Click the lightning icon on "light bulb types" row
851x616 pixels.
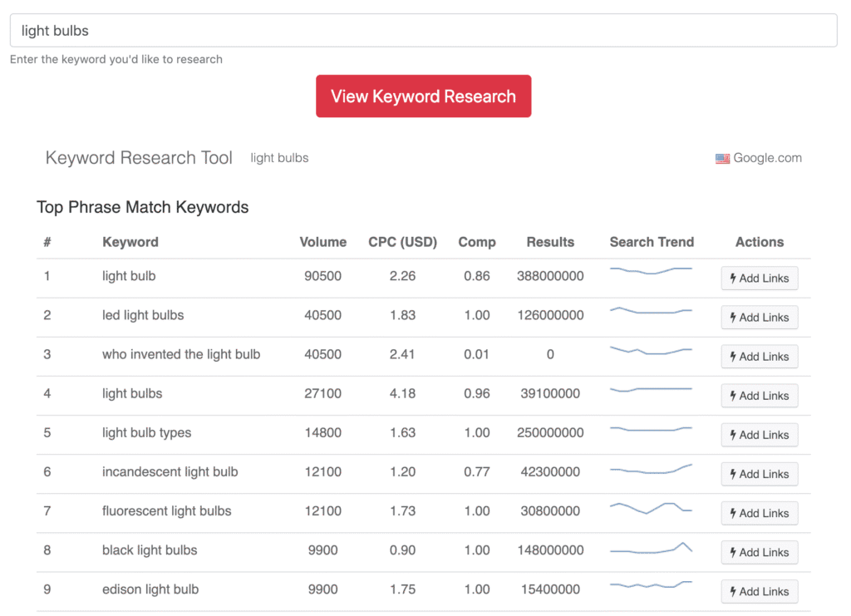point(735,435)
